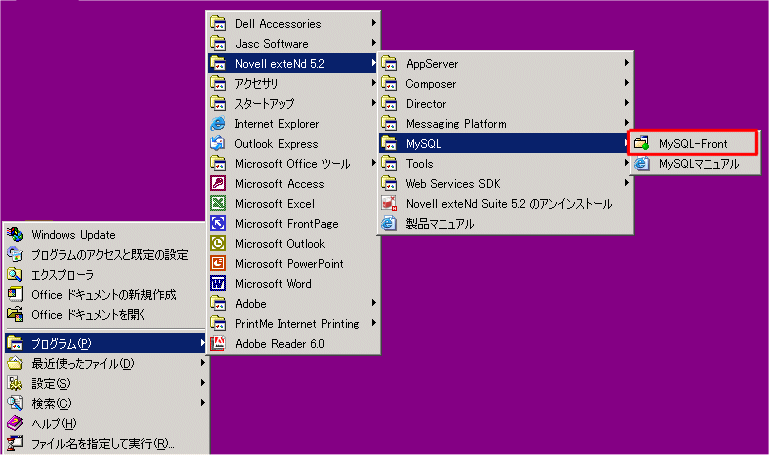The image size is (769, 455).
Task: Click the 製品マニュアル browser icon
Action: 389,224
